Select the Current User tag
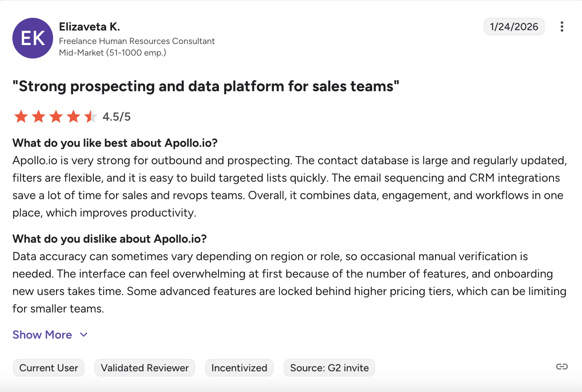This screenshot has width=582, height=392. 49,368
